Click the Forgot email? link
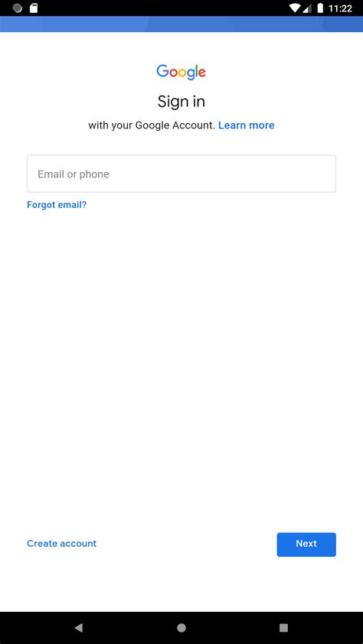 pos(57,204)
